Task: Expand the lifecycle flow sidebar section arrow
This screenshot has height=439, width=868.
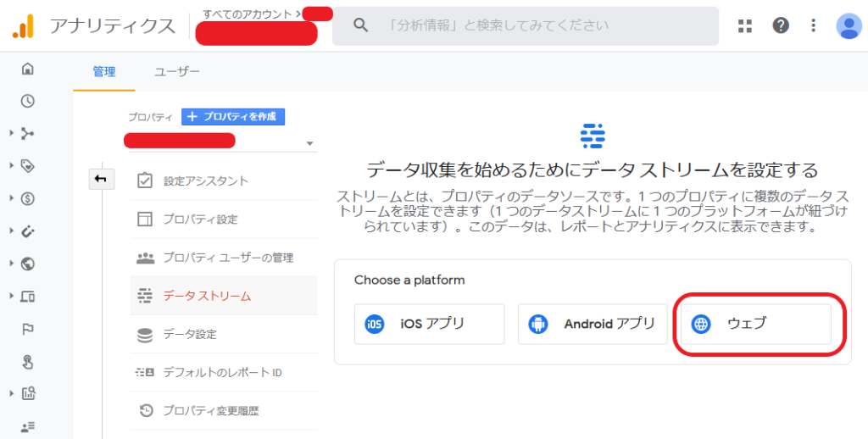Action: click(11, 133)
